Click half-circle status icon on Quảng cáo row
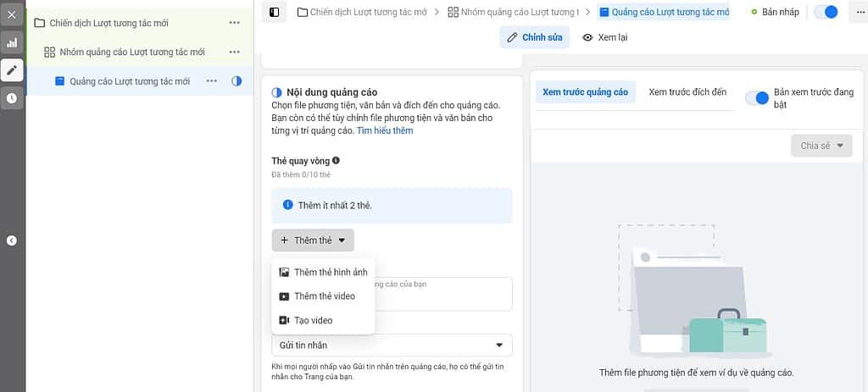Viewport: 868px width, 392px height. pos(236,81)
